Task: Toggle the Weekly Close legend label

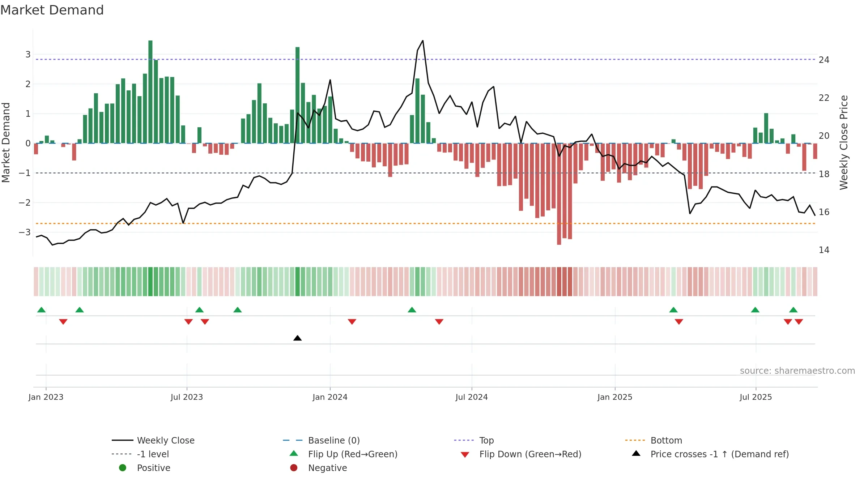Action: [166, 440]
